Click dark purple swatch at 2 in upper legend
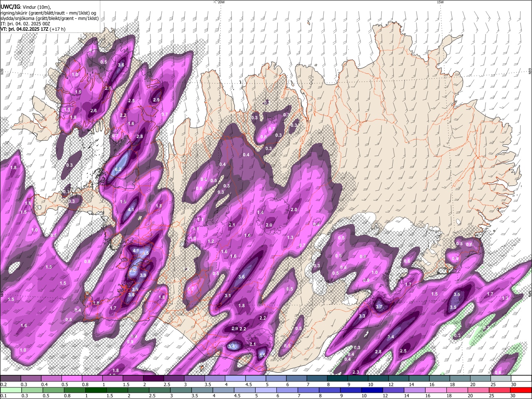 tap(153, 379)
